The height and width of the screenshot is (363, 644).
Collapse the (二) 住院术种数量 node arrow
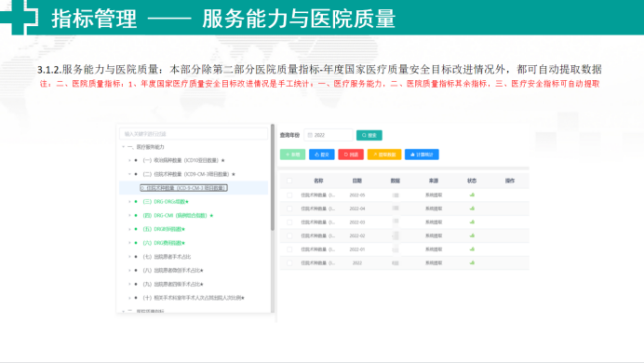tap(129, 174)
